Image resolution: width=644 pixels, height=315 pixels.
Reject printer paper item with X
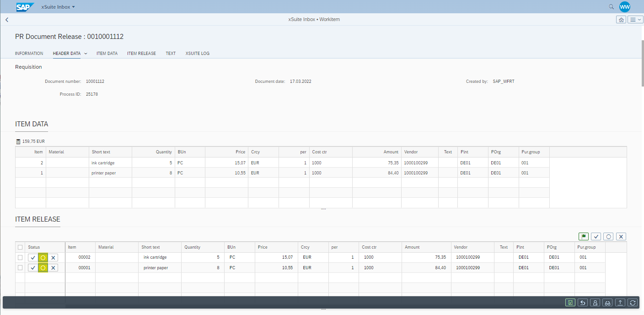[54, 268]
